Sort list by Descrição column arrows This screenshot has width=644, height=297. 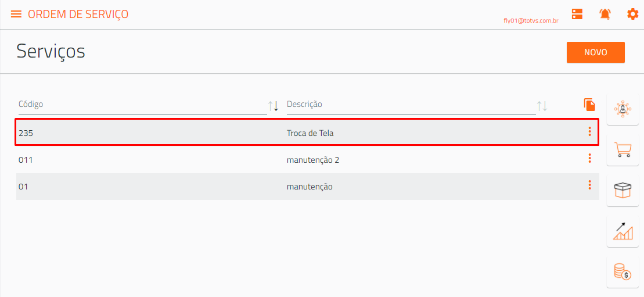[542, 106]
